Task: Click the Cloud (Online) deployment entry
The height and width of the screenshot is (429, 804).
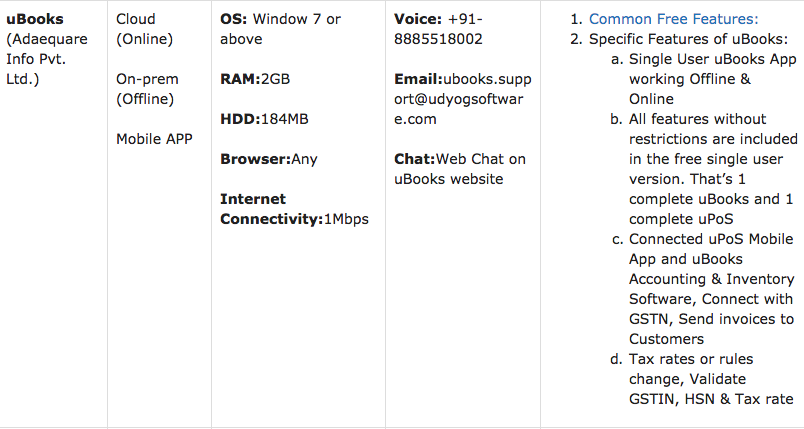Action: tap(145, 29)
